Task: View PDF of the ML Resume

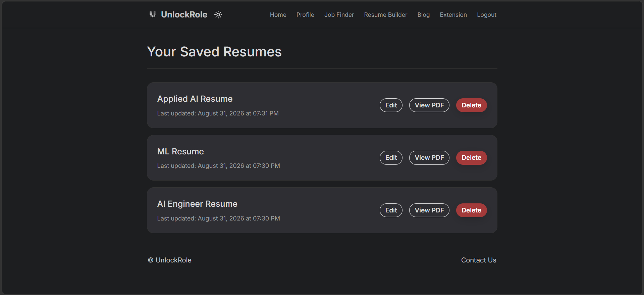Action: pos(429,158)
